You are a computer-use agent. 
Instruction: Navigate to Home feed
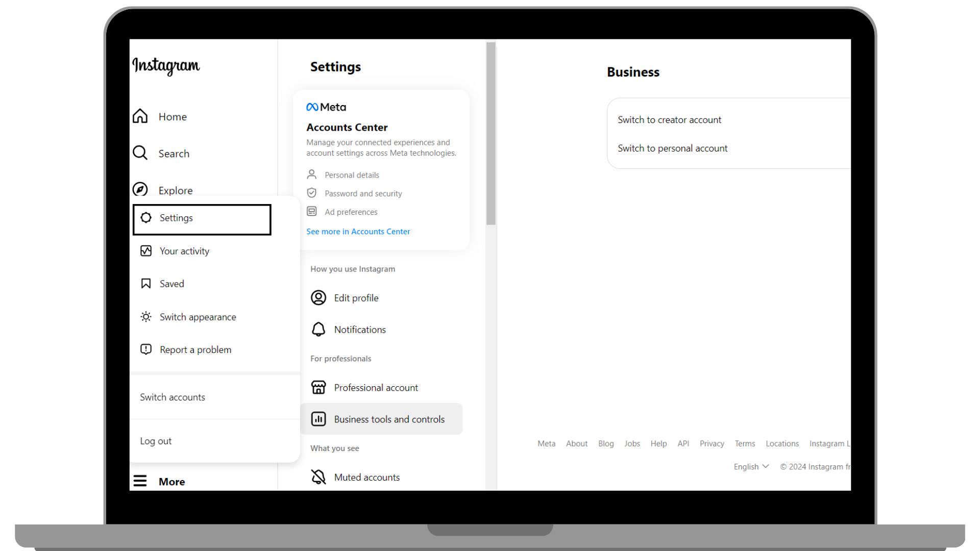pyautogui.click(x=173, y=116)
